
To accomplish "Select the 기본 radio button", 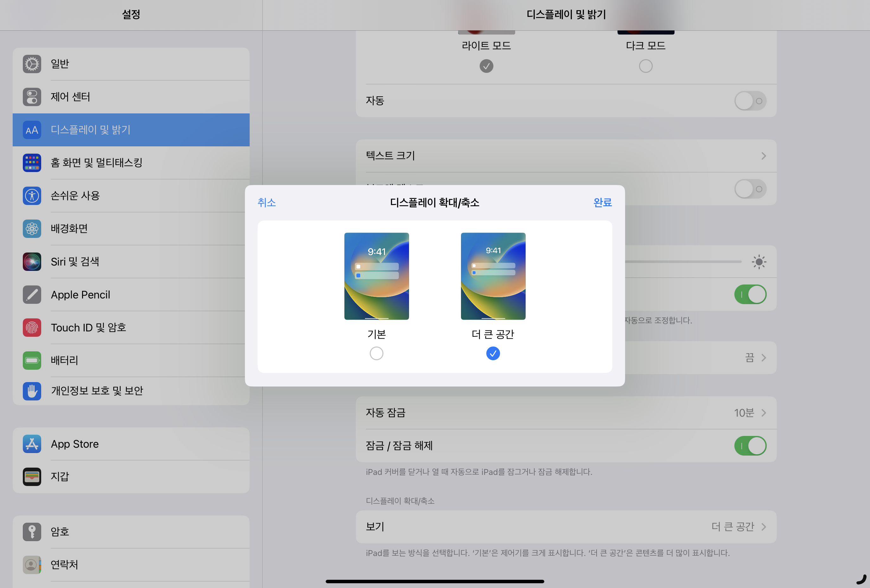I will tap(376, 353).
